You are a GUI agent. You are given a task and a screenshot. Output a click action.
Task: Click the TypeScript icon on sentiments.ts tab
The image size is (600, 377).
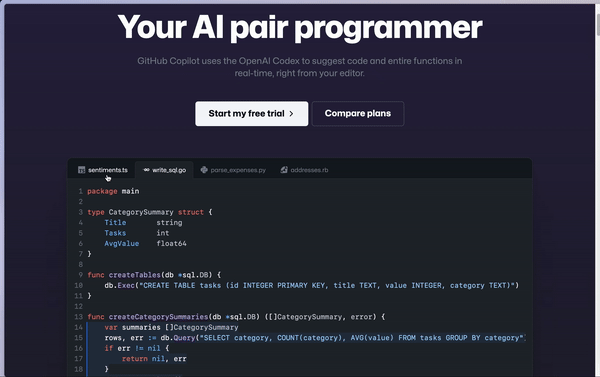coord(82,170)
